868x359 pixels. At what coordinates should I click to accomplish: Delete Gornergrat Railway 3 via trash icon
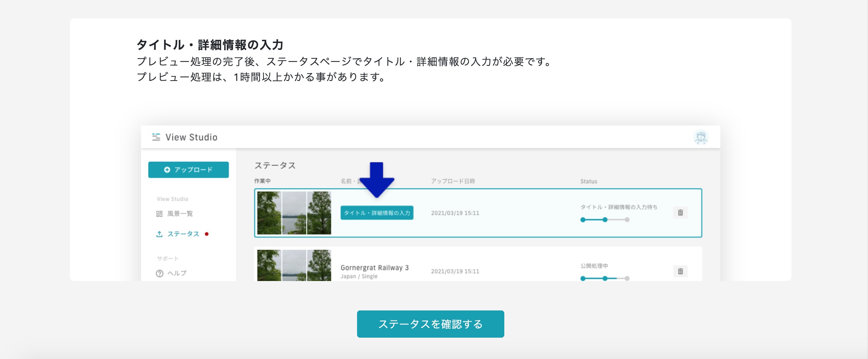pos(680,271)
